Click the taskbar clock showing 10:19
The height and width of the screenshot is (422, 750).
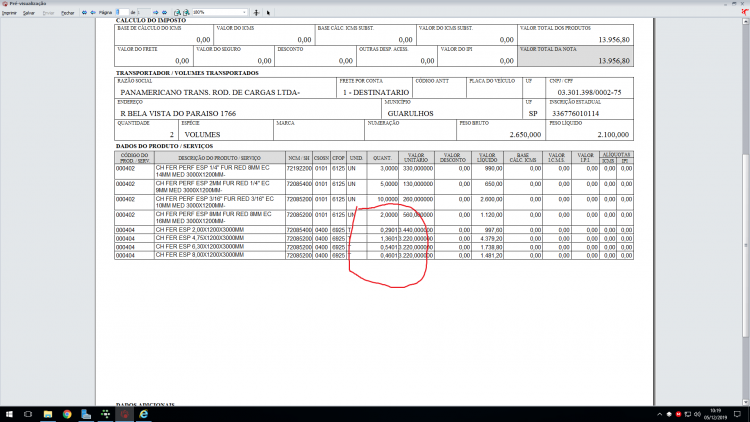pyautogui.click(x=716, y=414)
